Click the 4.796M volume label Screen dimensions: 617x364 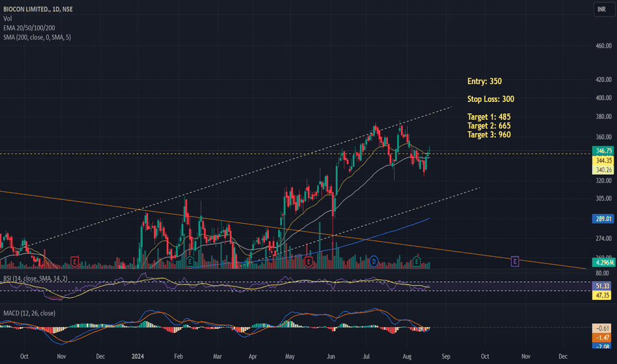pyautogui.click(x=603, y=263)
